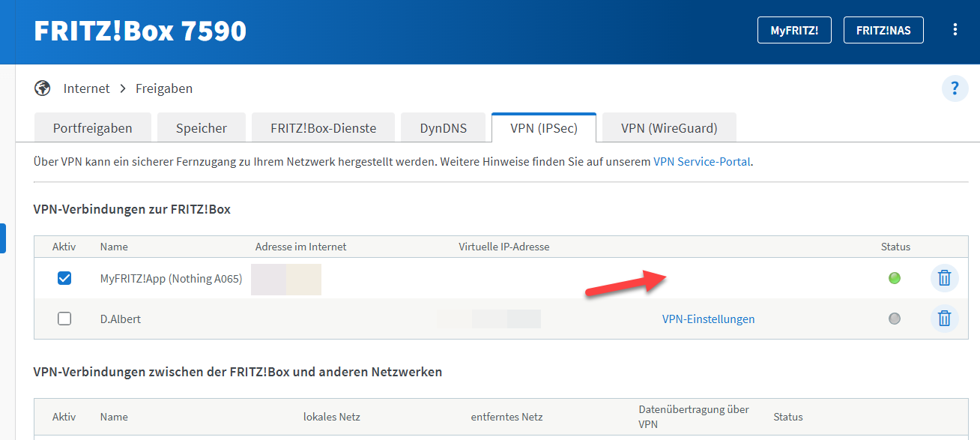Open the FRITZ!Box-Dienste tab

pyautogui.click(x=324, y=128)
